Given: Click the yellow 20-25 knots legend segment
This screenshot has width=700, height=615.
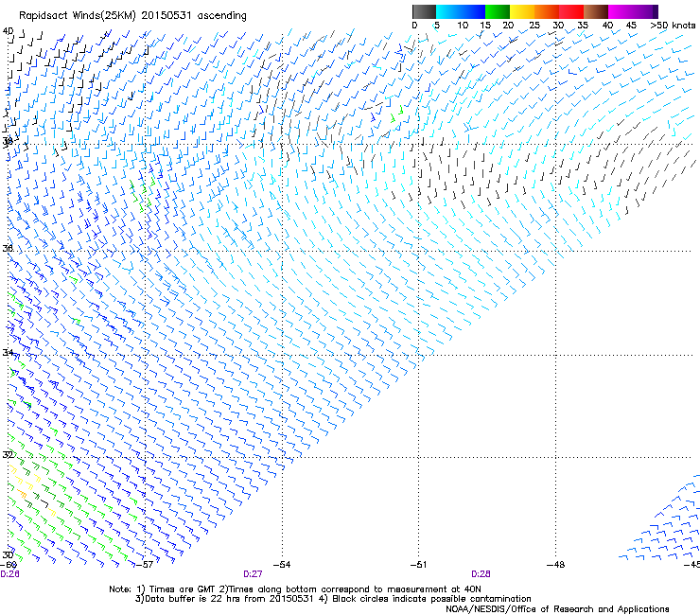Looking at the screenshot, I should [522, 11].
